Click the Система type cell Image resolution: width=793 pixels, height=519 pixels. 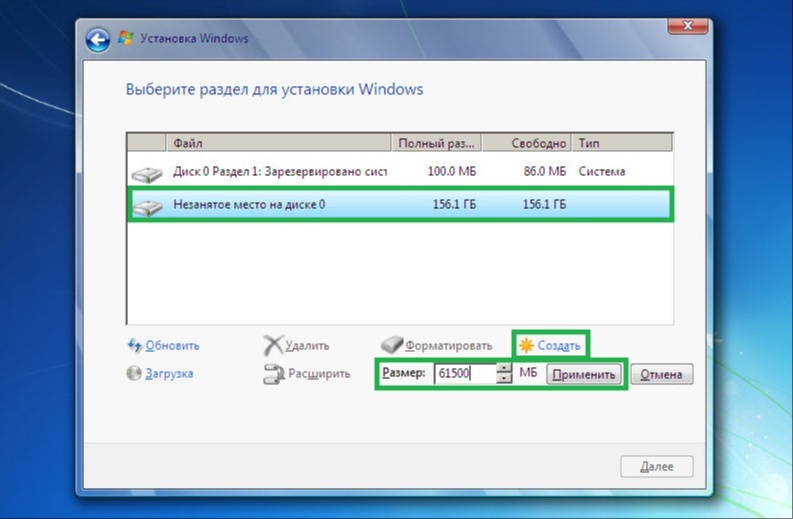(x=602, y=171)
